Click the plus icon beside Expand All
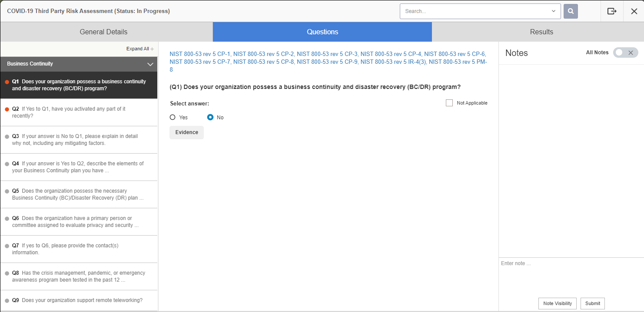The width and height of the screenshot is (644, 312). point(152,49)
